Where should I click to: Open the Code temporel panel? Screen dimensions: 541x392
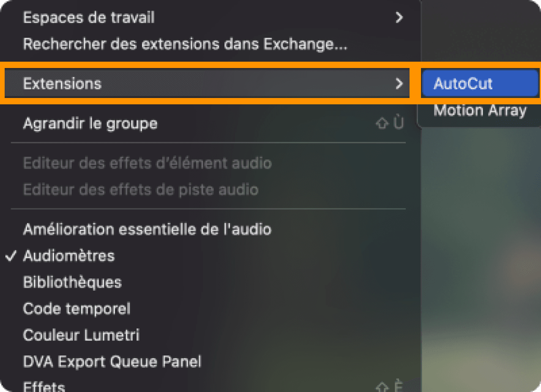coord(77,308)
